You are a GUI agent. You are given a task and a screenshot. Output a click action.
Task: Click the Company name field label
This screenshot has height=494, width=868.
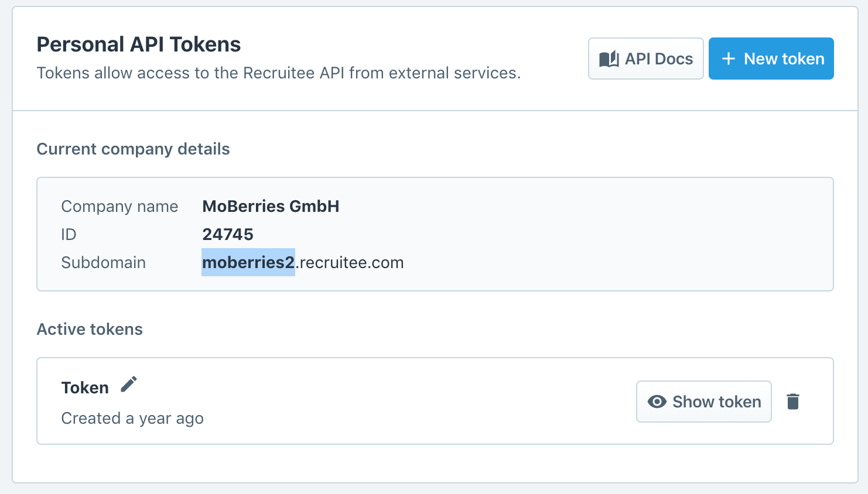click(119, 206)
